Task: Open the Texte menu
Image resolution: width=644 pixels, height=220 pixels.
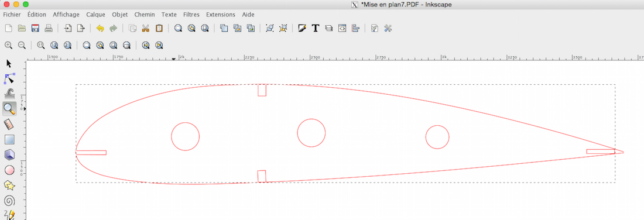Action: click(x=169, y=15)
